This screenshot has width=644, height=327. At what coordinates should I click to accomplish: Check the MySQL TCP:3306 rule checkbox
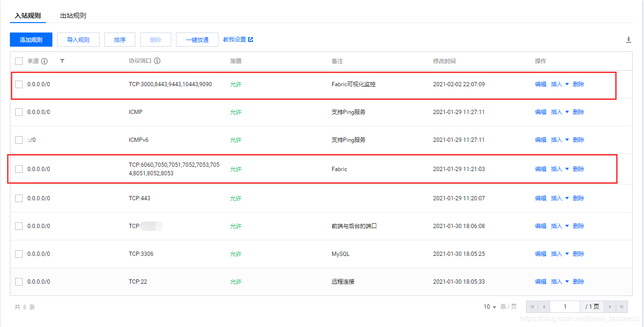coord(19,254)
